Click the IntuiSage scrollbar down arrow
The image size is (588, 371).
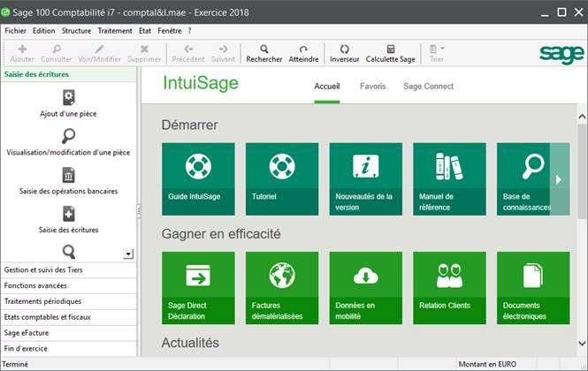click(582, 343)
